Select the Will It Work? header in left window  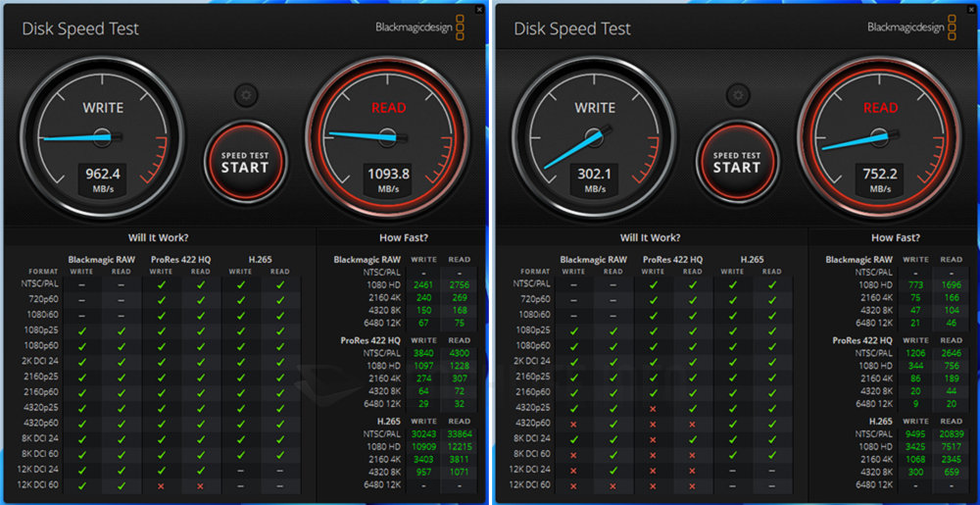click(x=159, y=237)
